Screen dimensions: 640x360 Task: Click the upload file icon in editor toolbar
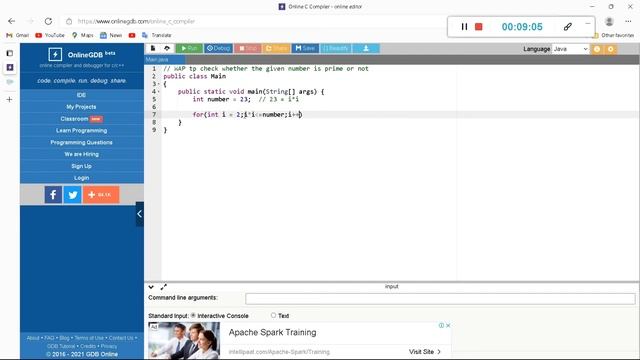coord(167,48)
